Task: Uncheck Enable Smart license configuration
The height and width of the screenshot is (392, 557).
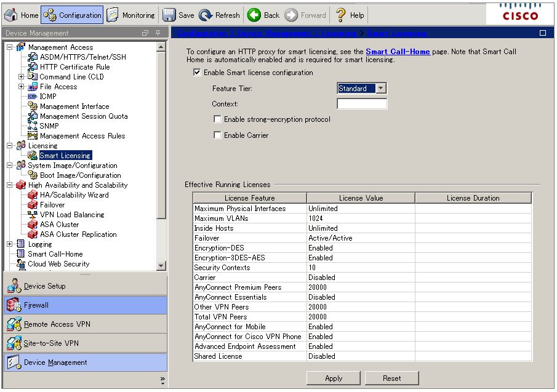Action: [x=197, y=72]
